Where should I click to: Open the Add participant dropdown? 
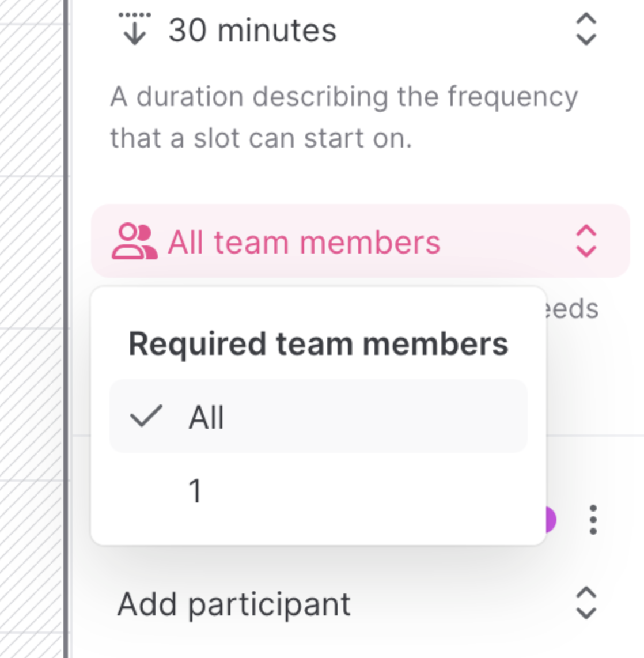(x=234, y=604)
